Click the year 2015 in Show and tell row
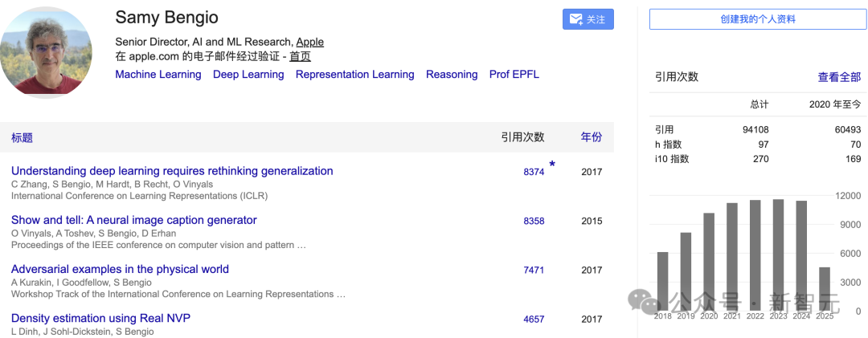Image resolution: width=868 pixels, height=338 pixels. pyautogui.click(x=592, y=222)
